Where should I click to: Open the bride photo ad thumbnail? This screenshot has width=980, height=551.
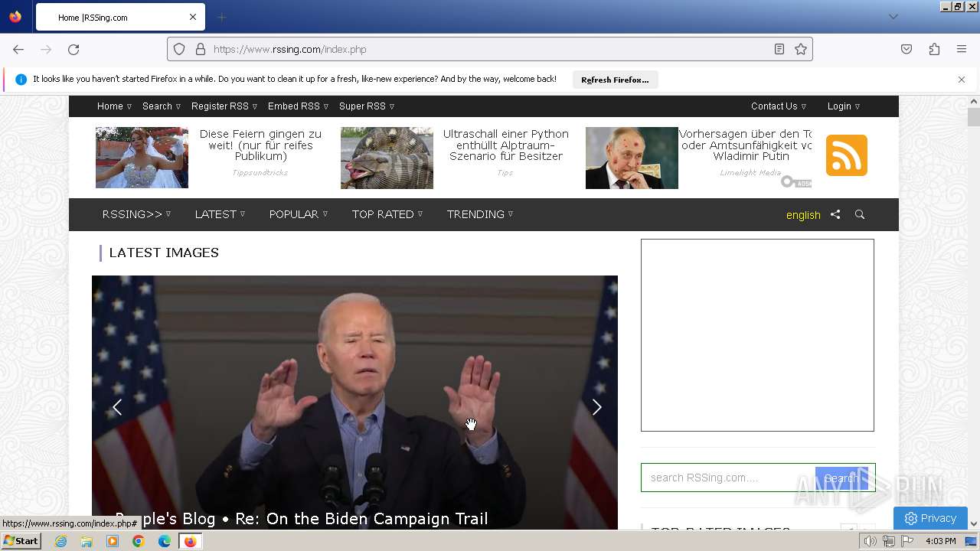[x=142, y=158]
